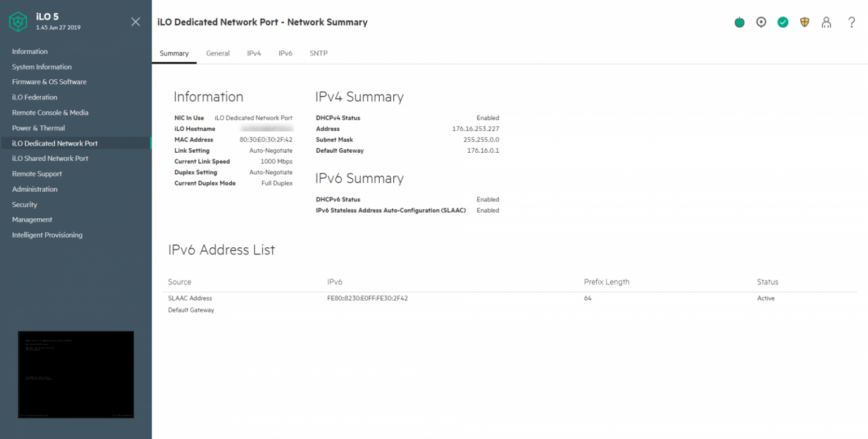The image size is (868, 439).
Task: Select iLO Dedicated Network Port in sidebar
Action: click(x=76, y=143)
